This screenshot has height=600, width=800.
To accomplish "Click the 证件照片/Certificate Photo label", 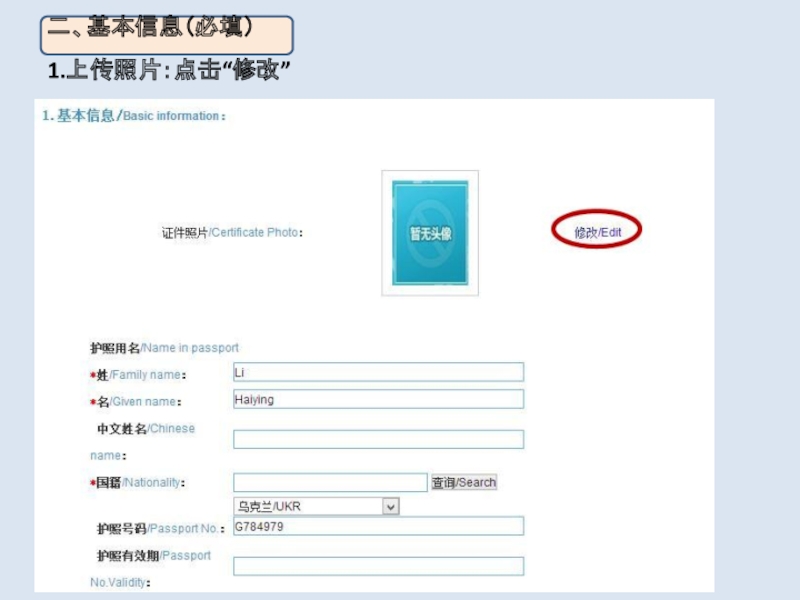I will 232,233.
